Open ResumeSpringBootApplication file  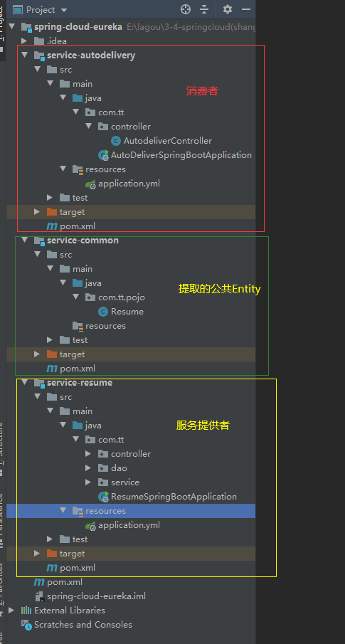pyautogui.click(x=174, y=497)
